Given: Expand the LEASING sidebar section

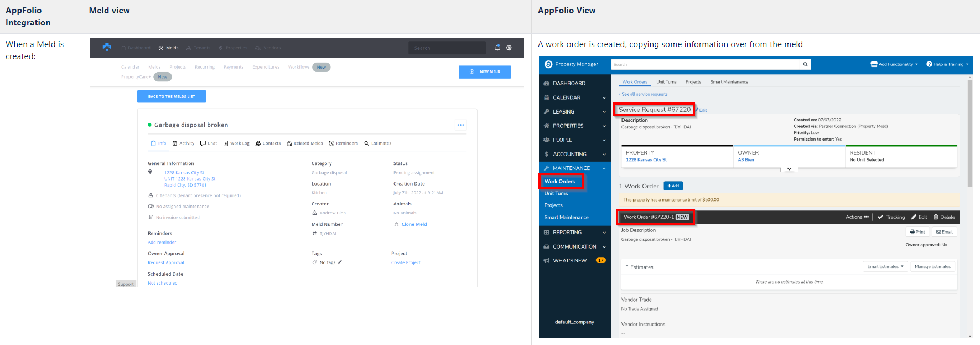Looking at the screenshot, I should click(575, 112).
